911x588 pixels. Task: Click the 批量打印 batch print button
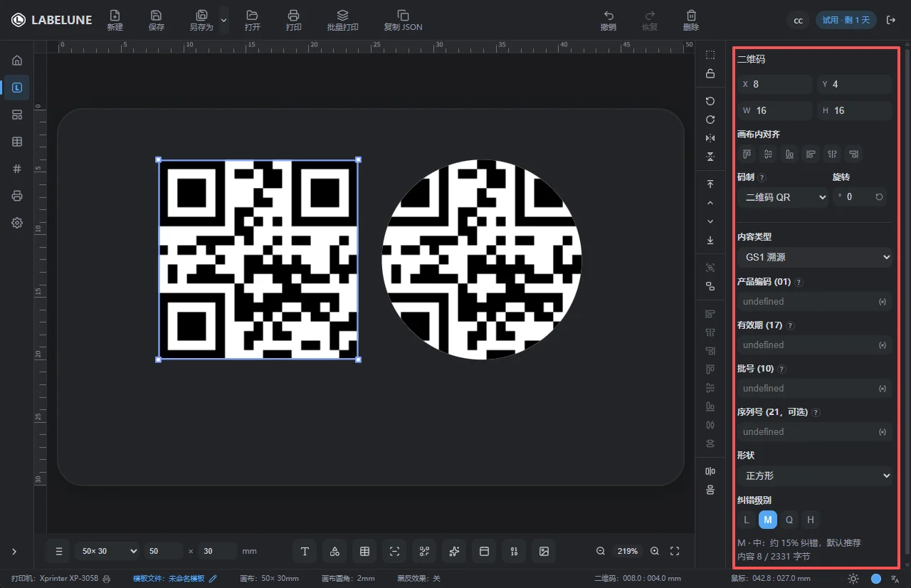[x=342, y=20]
